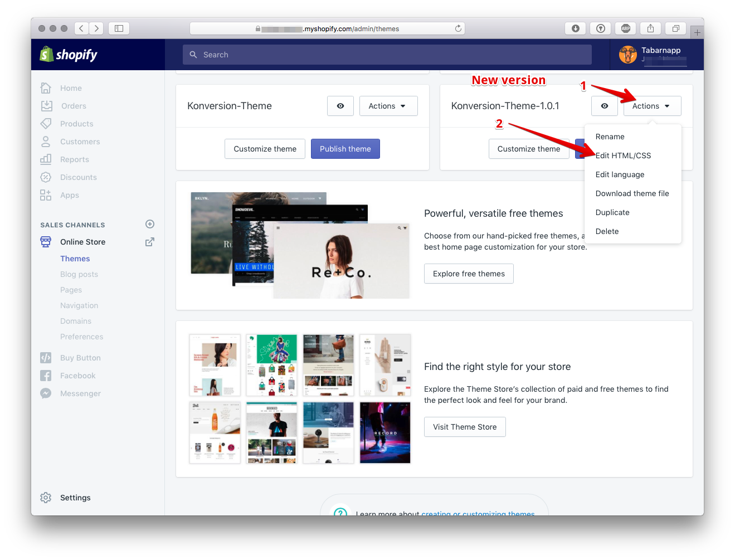Open the Safari share menu
The height and width of the screenshot is (560, 735).
650,28
